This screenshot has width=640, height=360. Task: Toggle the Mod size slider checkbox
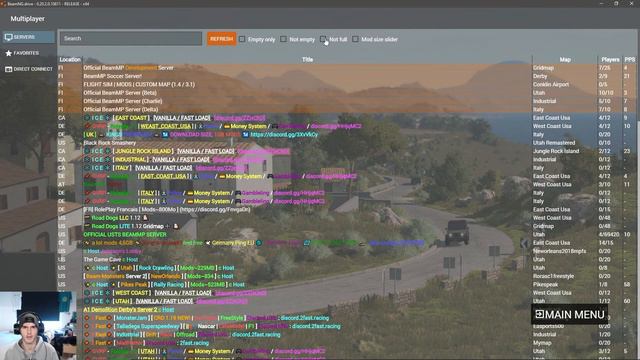[x=355, y=39]
